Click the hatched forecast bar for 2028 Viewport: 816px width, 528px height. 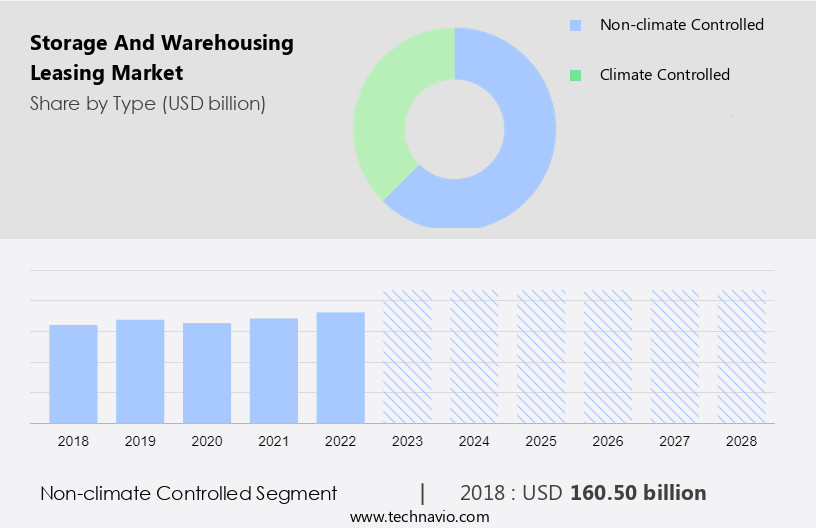(x=742, y=356)
